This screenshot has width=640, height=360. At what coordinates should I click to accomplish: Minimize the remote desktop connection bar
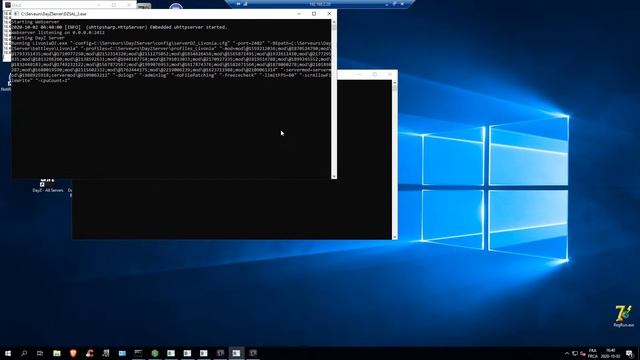pyautogui.click(x=387, y=4)
